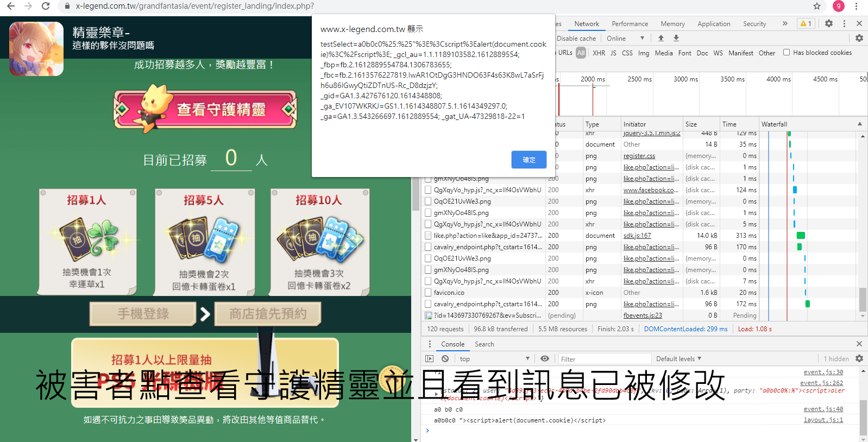
Task: Switch to the Security tab
Action: 754,23
